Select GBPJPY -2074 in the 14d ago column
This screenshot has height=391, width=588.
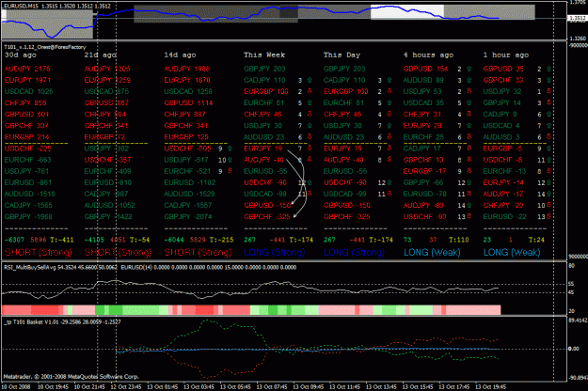tap(188, 216)
